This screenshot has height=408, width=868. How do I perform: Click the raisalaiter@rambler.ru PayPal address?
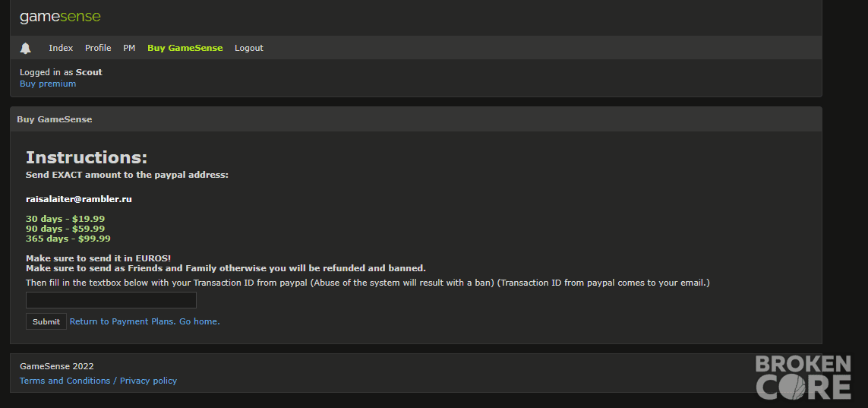(79, 199)
